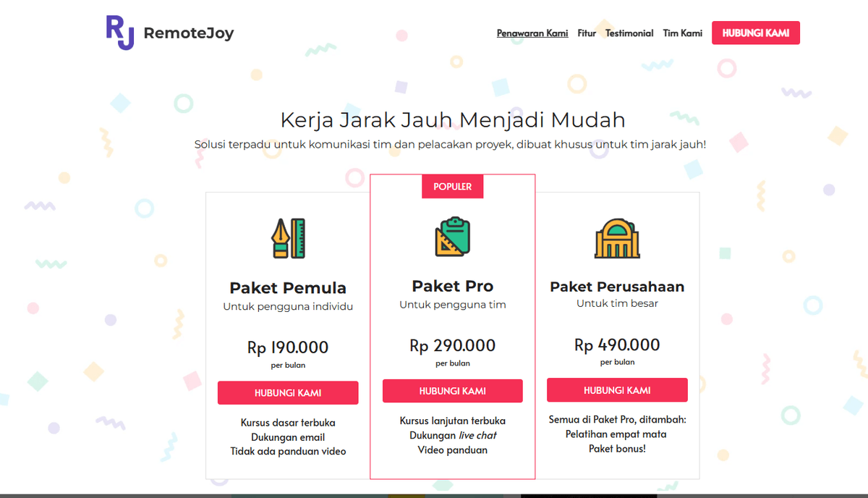Click the building icon for Paket Perusahaan
The height and width of the screenshot is (498, 868).
click(617, 237)
